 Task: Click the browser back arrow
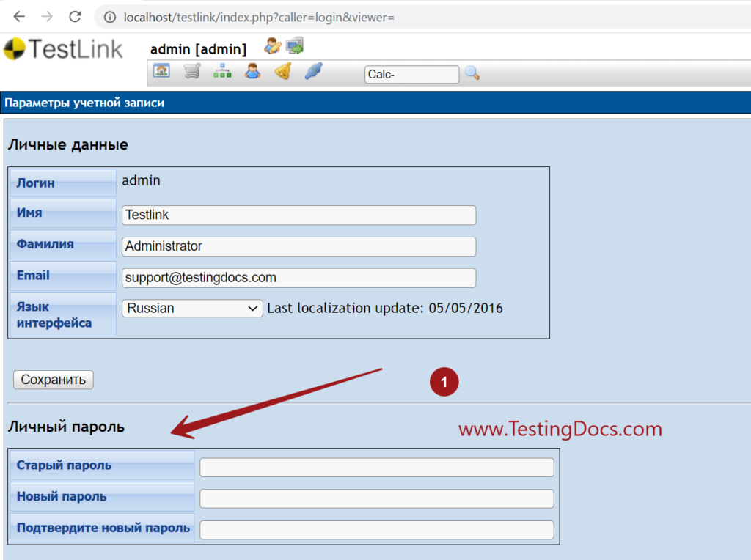[x=18, y=16]
